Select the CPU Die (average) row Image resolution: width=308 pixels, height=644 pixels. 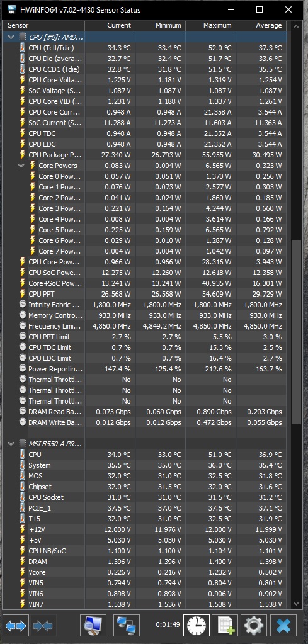(x=145, y=59)
